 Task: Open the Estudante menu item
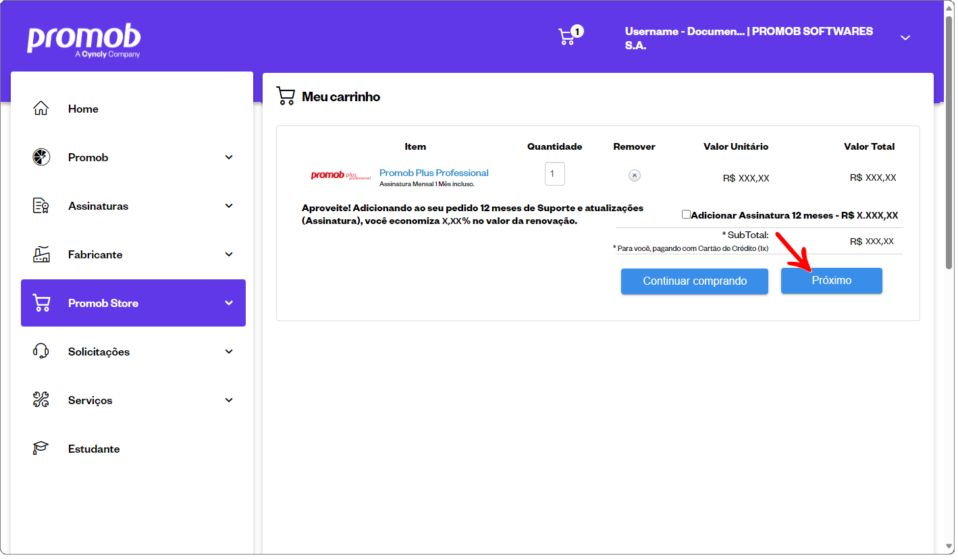tap(133, 449)
